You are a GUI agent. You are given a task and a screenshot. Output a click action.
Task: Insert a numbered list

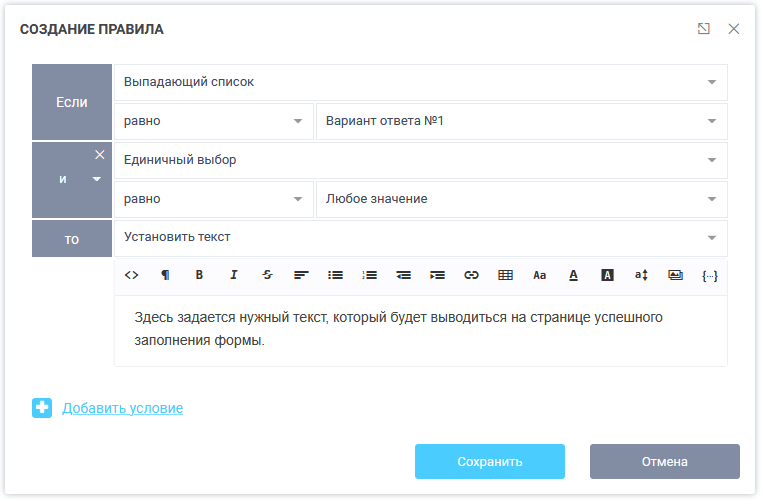[x=369, y=276]
